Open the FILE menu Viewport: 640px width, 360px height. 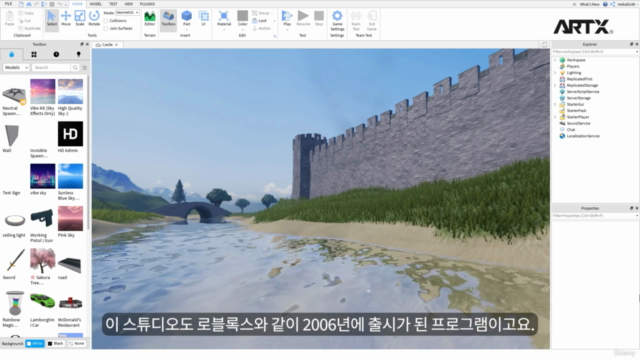pos(8,4)
